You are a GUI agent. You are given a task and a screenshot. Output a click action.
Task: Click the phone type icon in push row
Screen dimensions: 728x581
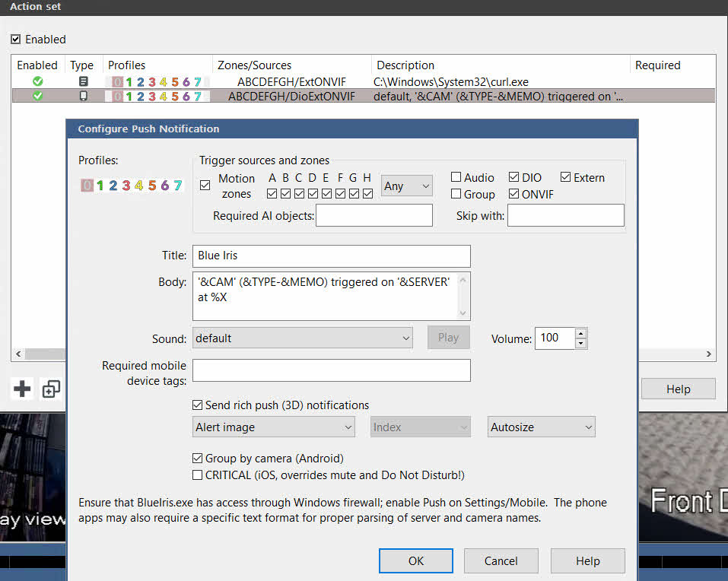coord(83,96)
